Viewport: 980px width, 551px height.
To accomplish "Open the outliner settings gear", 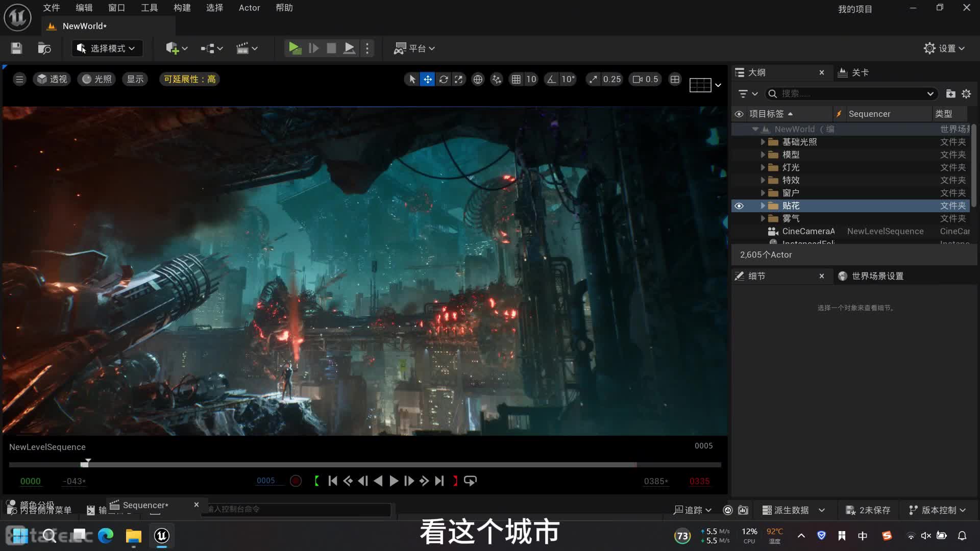I will tap(966, 94).
